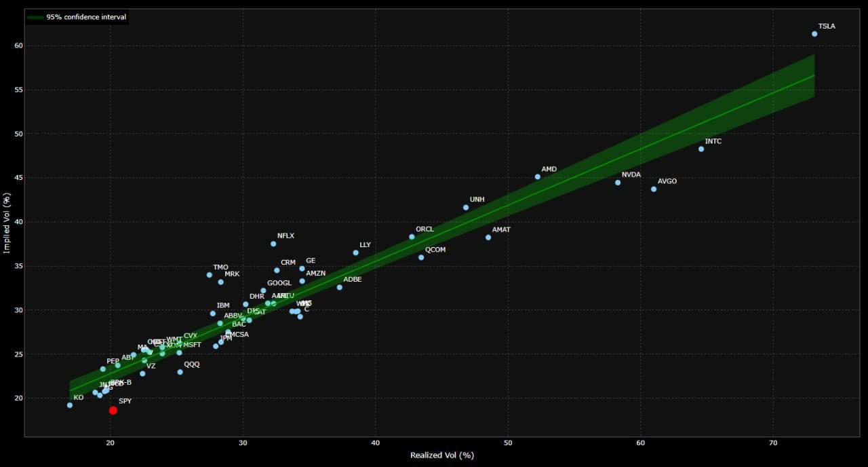Click the 70 tick on Realized Vol axis

coord(773,442)
